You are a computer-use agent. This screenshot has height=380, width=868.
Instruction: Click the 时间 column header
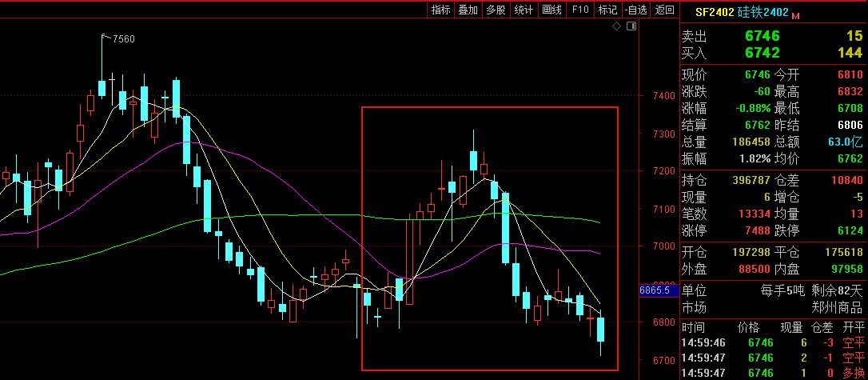(x=694, y=327)
